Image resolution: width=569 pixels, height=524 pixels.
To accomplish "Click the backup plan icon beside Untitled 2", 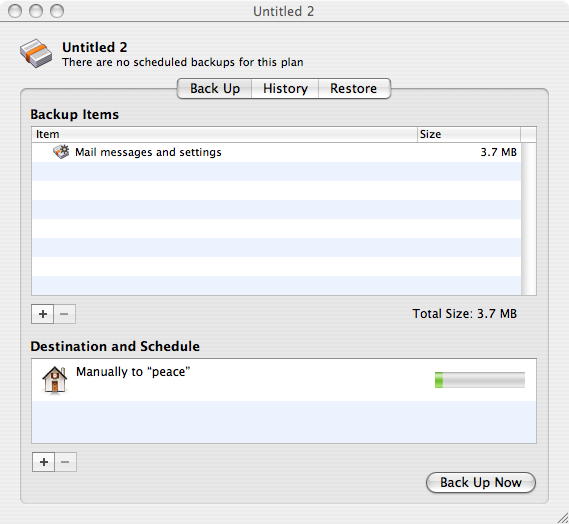I will tap(36, 53).
